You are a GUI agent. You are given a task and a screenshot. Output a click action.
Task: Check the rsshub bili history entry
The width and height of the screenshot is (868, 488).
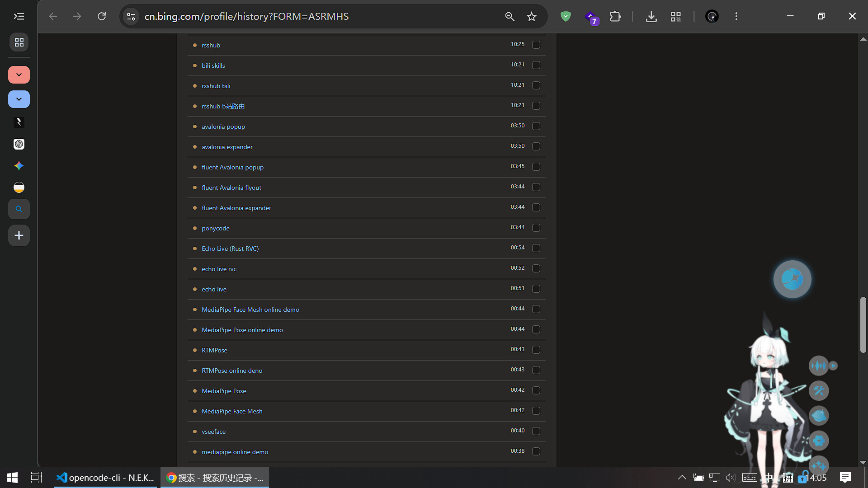click(536, 85)
